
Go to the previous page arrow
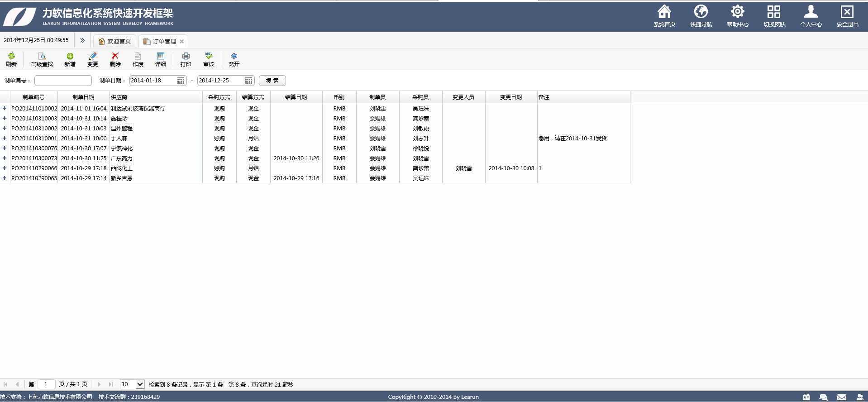point(17,384)
